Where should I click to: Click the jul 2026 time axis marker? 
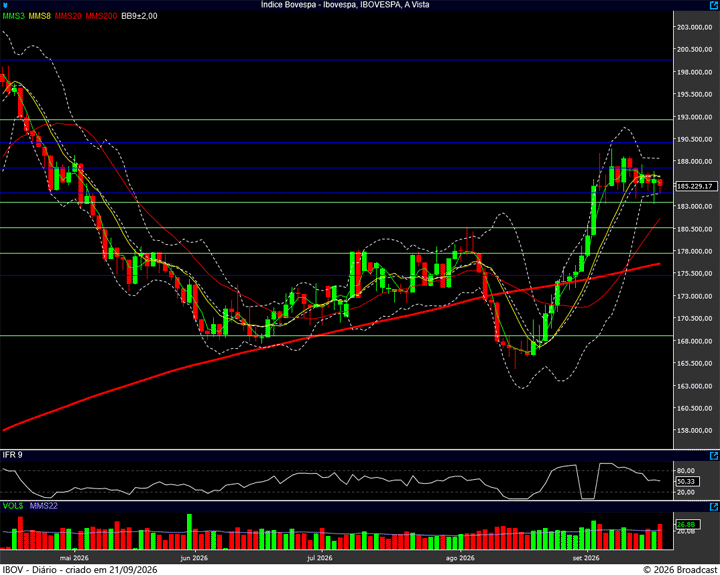320,558
